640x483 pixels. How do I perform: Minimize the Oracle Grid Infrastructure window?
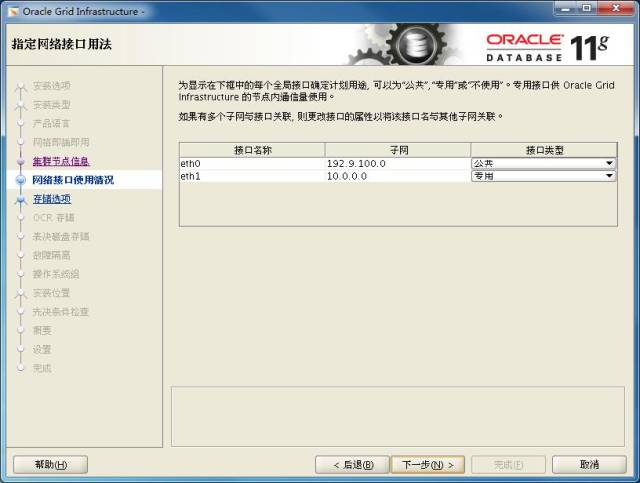(566, 8)
